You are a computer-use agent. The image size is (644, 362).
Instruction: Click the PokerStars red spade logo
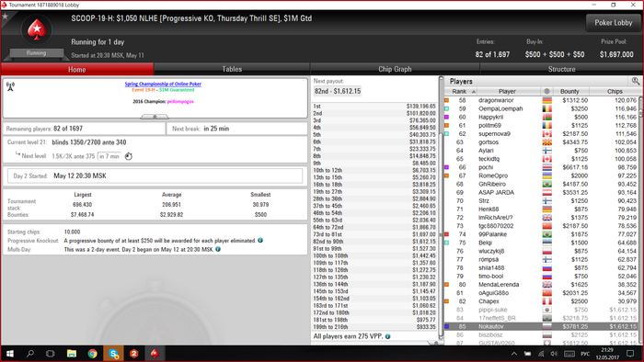click(37, 29)
